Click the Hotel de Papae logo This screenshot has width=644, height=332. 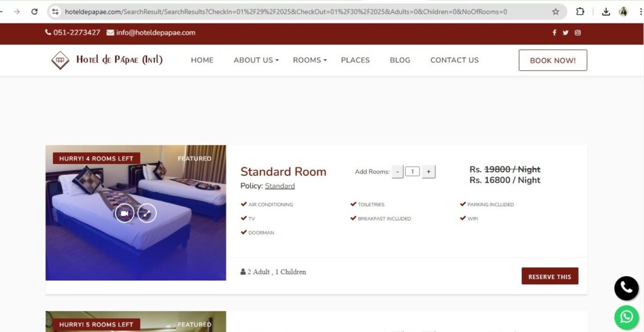click(107, 60)
